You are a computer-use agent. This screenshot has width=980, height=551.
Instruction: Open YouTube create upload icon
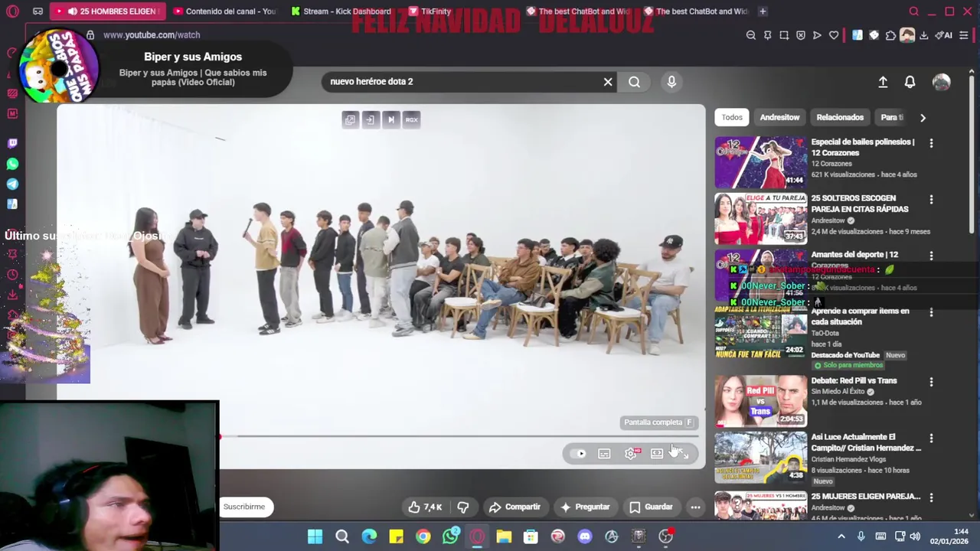point(883,82)
